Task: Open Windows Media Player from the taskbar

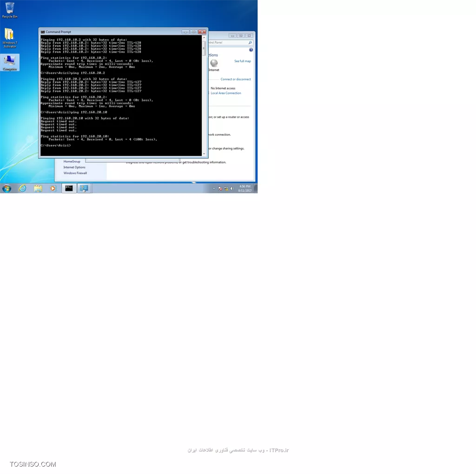Action: [53, 188]
